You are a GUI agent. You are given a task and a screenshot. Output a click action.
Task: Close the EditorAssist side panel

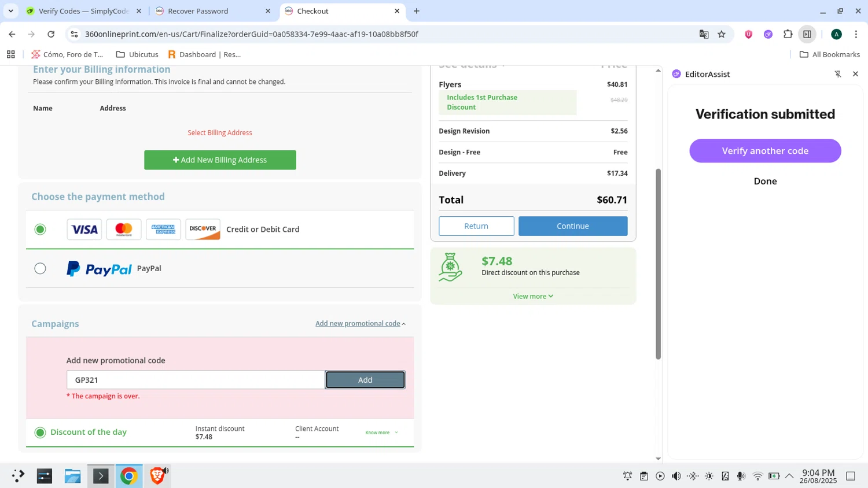[855, 74]
